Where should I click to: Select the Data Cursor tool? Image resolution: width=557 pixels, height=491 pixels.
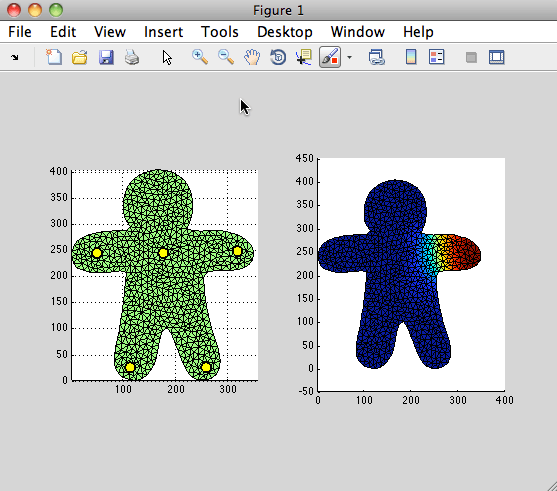(x=304, y=57)
